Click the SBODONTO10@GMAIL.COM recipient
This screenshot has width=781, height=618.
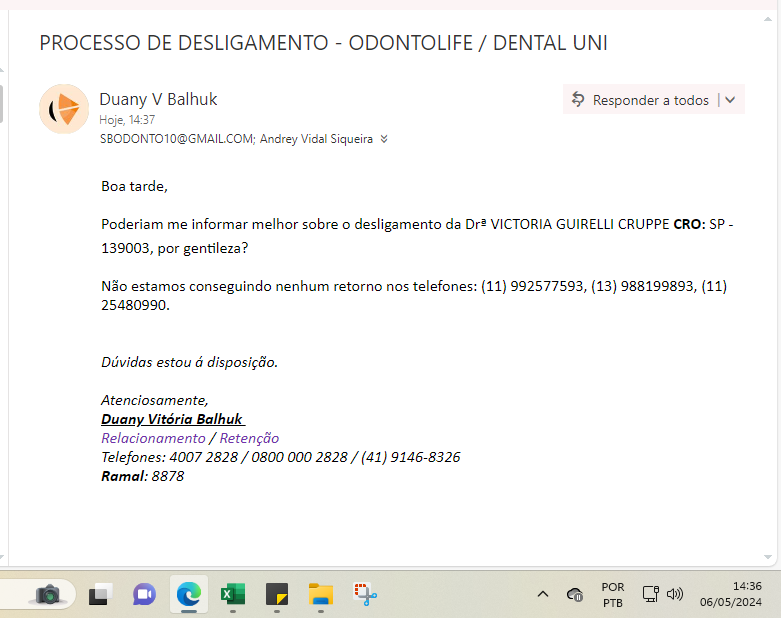[178, 139]
